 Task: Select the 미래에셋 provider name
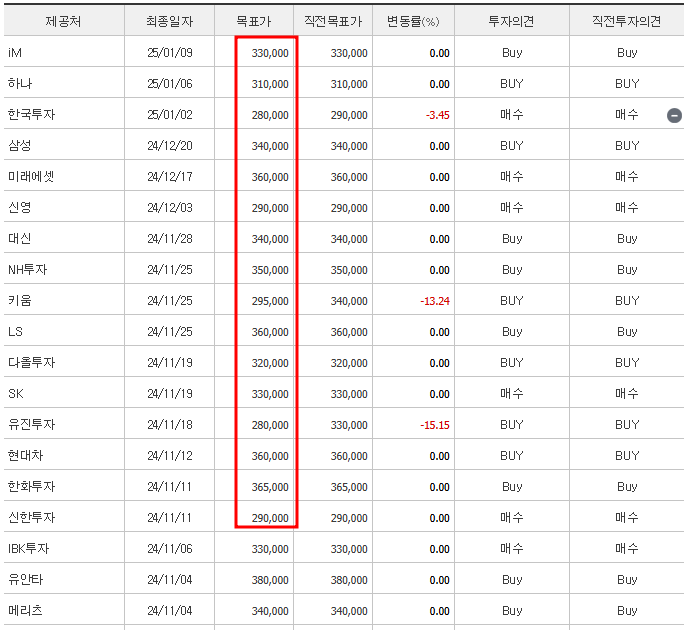click(x=31, y=176)
